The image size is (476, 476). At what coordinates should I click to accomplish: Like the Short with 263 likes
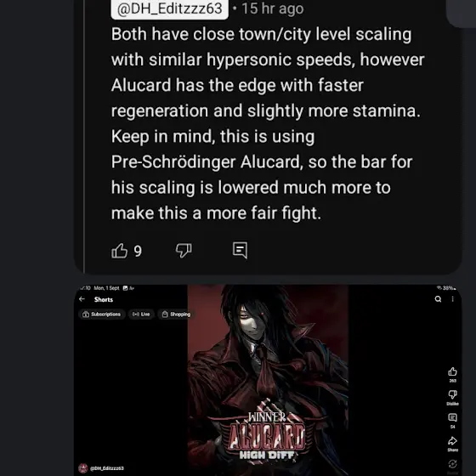[x=452, y=372]
